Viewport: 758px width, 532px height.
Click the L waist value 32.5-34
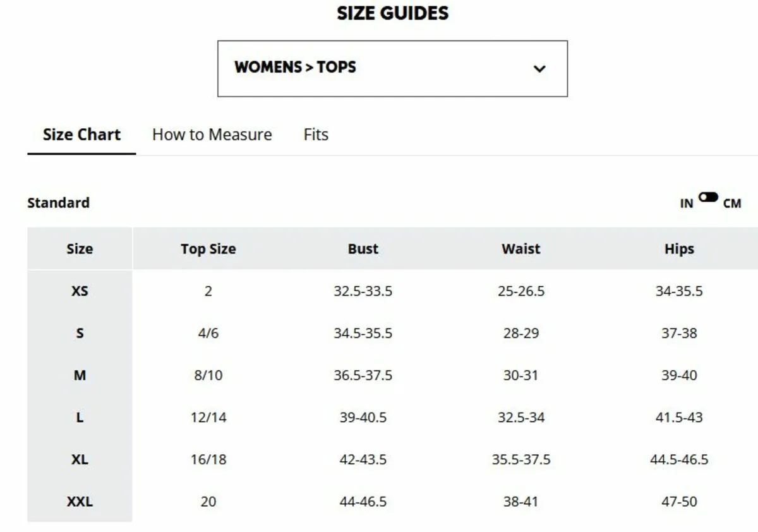(x=521, y=418)
